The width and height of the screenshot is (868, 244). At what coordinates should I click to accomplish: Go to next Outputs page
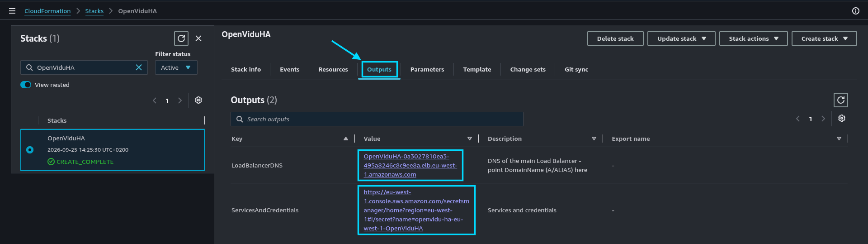823,119
